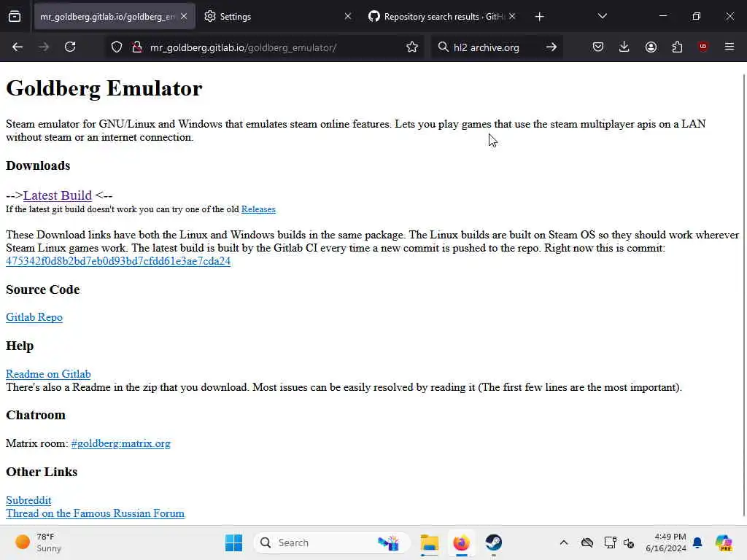This screenshot has height=560, width=747.
Task: Bookmark this page with the star
Action: coord(412,47)
